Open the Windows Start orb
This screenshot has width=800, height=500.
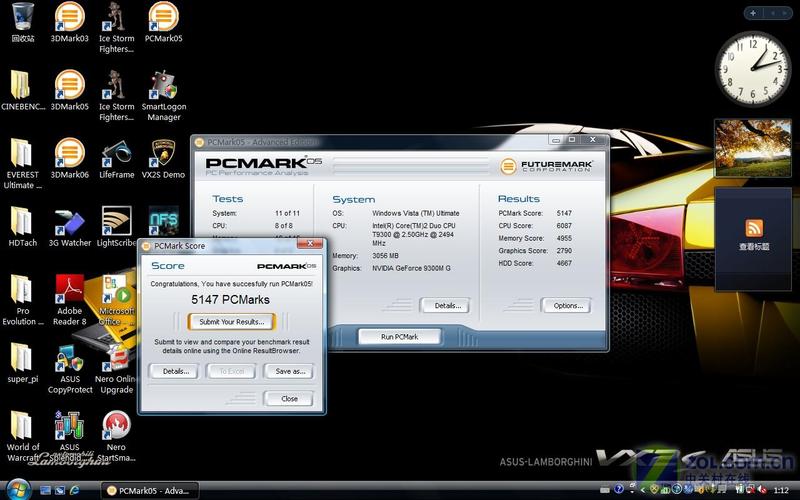click(x=18, y=490)
